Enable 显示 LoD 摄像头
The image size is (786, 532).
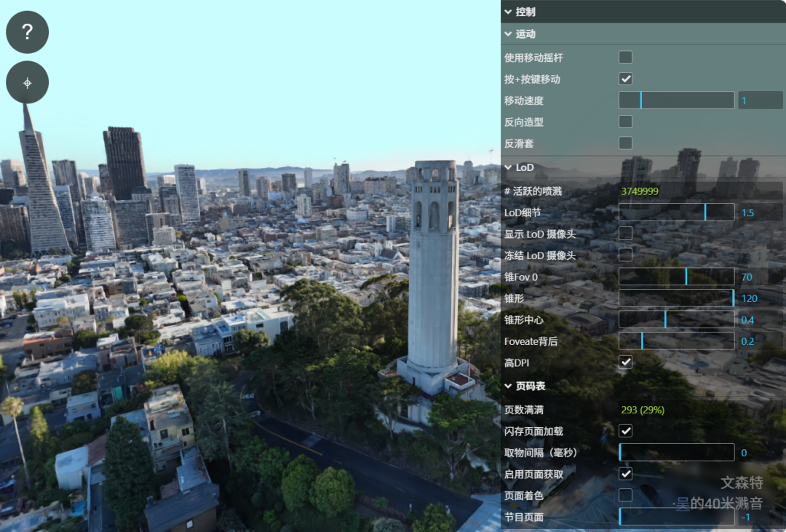coord(625,234)
